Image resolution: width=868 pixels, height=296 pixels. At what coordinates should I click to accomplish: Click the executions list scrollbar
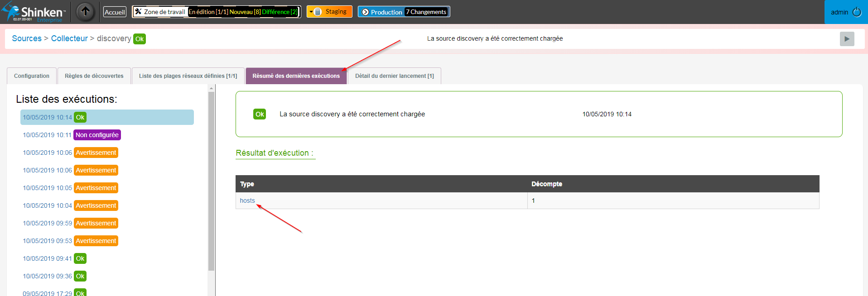[211, 181]
